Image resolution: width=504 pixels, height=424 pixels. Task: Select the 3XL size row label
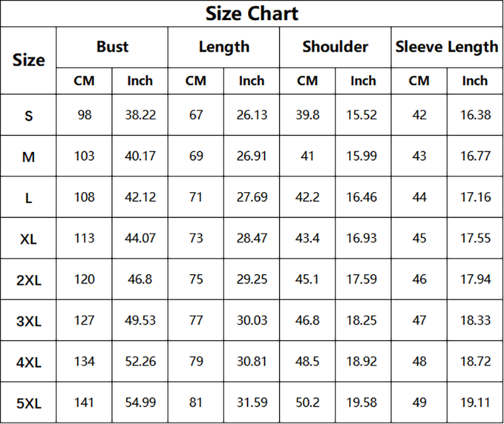29,321
